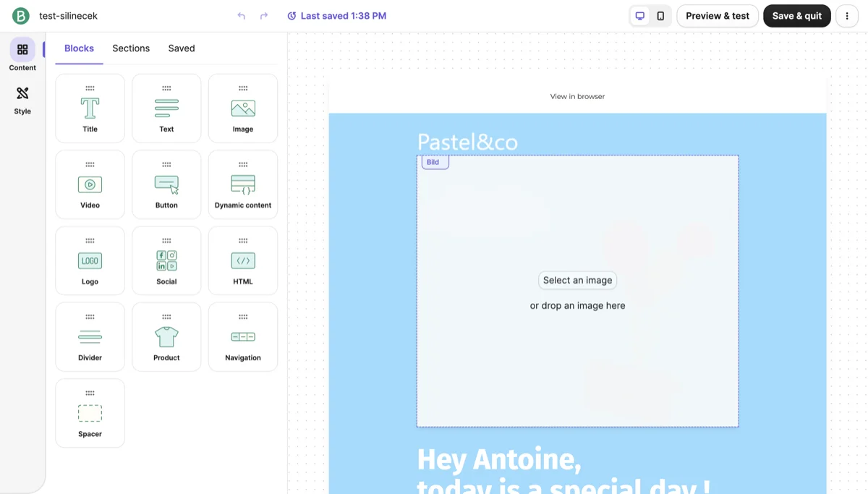Switch to the Blocks tab
This screenshot has width=868, height=494.
[x=79, y=48]
